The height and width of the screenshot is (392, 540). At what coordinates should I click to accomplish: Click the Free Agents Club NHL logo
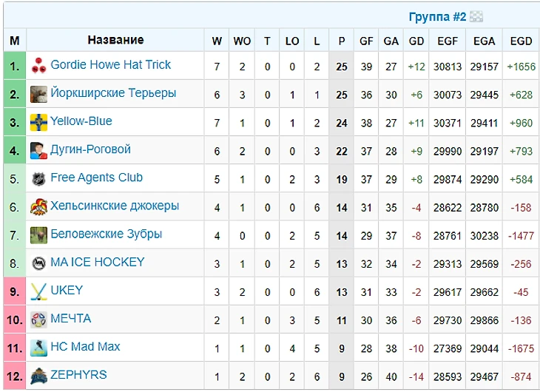38,178
